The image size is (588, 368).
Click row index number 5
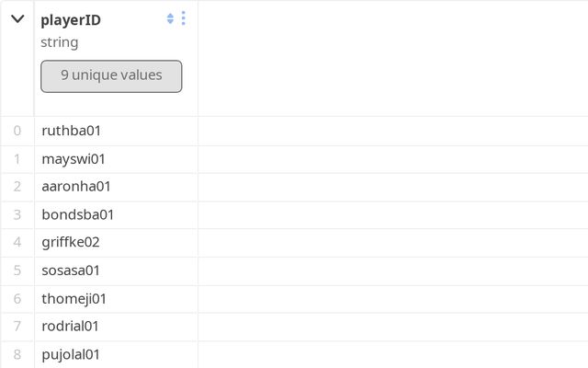(x=17, y=270)
